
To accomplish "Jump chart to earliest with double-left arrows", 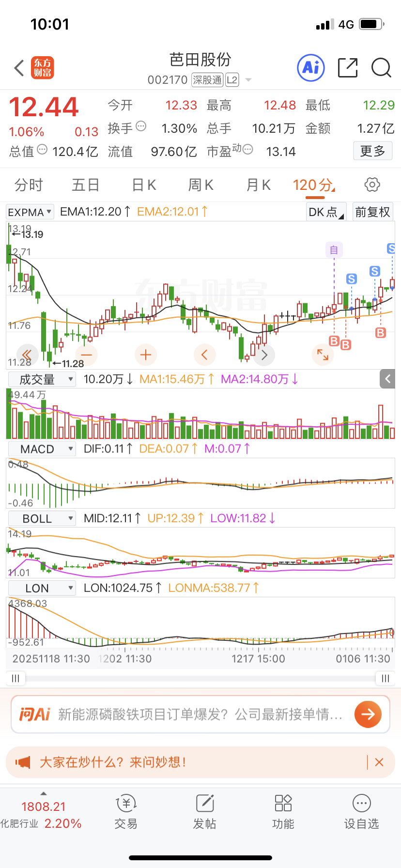I will (x=27, y=355).
